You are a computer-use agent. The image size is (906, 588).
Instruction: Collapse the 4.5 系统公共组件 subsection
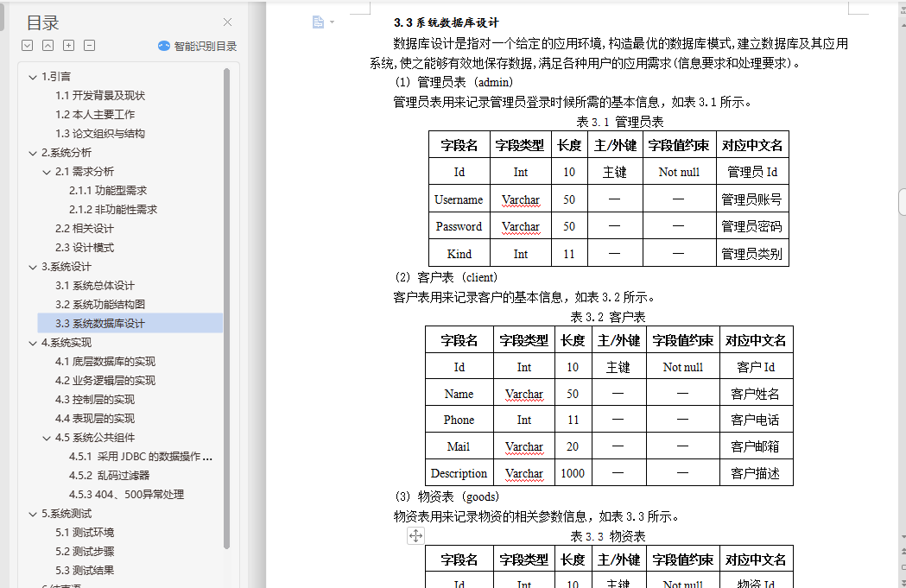pyautogui.click(x=47, y=438)
